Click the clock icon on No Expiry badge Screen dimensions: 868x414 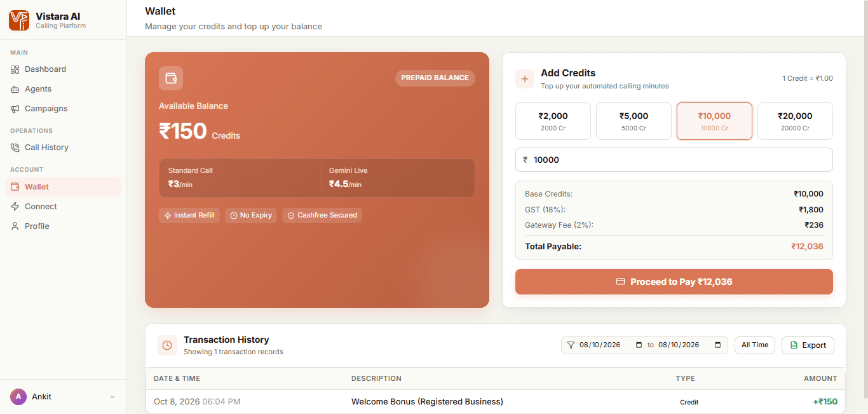point(234,216)
